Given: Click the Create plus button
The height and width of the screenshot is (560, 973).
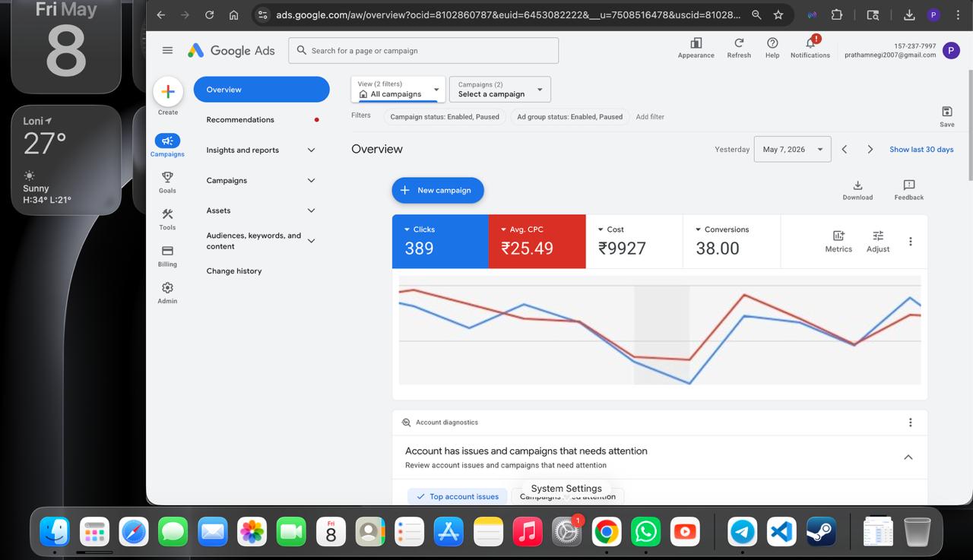Looking at the screenshot, I should point(168,92).
